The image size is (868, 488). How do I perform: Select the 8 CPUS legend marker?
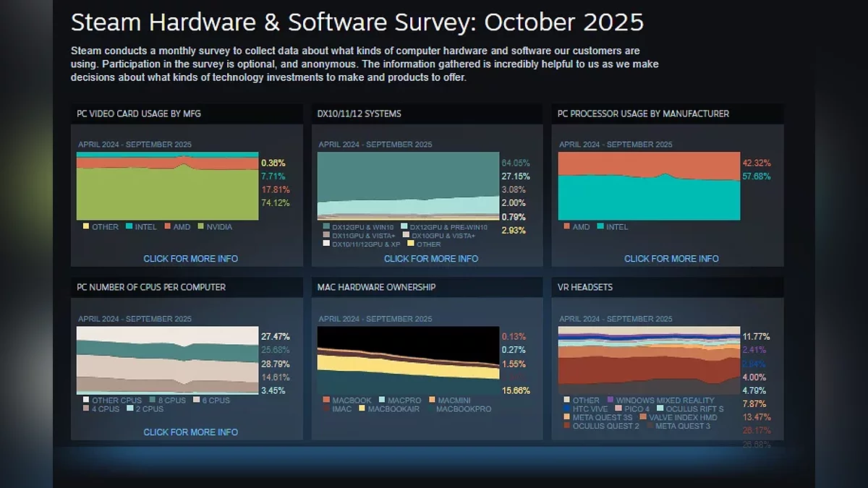pos(153,401)
